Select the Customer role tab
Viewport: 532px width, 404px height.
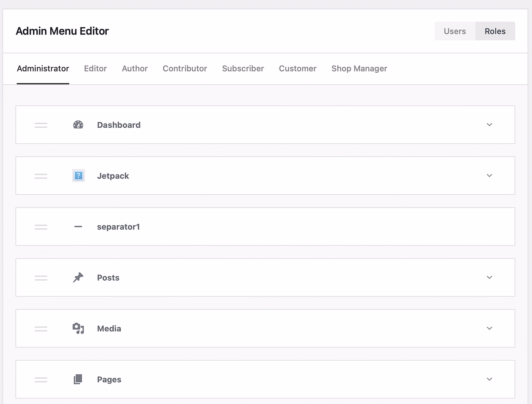click(298, 69)
